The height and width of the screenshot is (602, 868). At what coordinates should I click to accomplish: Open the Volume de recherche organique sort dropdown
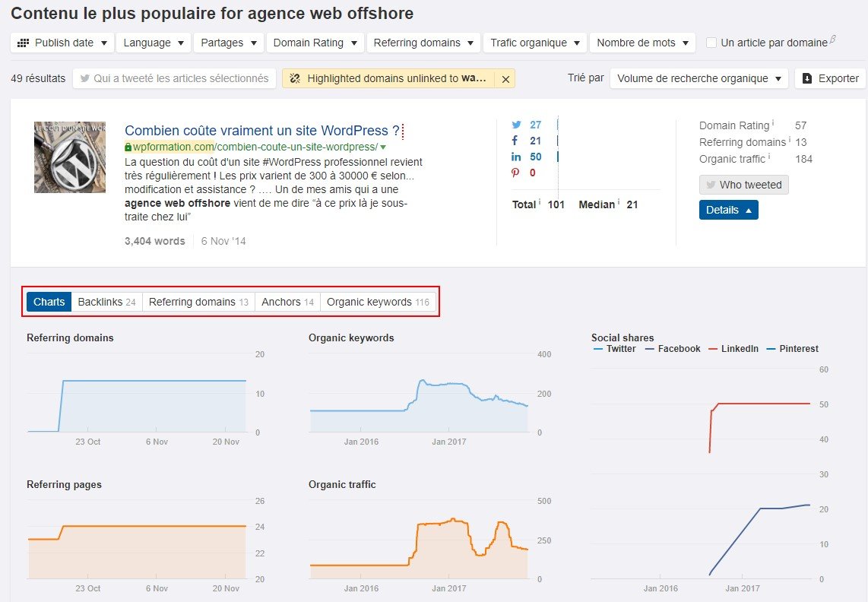click(x=699, y=78)
